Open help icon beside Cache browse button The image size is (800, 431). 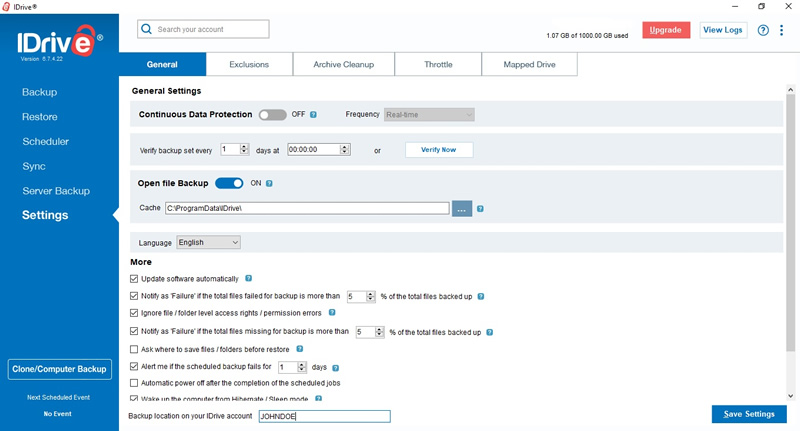(x=480, y=209)
